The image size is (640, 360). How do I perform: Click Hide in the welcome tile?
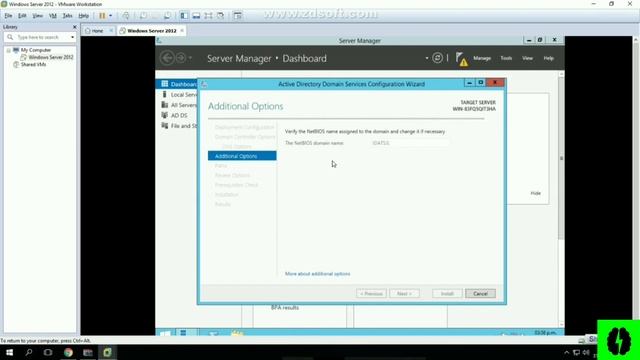click(536, 193)
